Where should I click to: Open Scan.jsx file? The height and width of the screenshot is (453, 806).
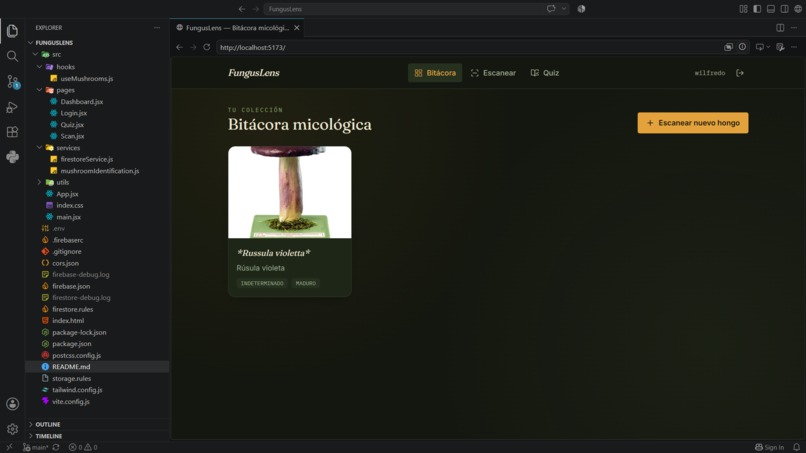[72, 136]
